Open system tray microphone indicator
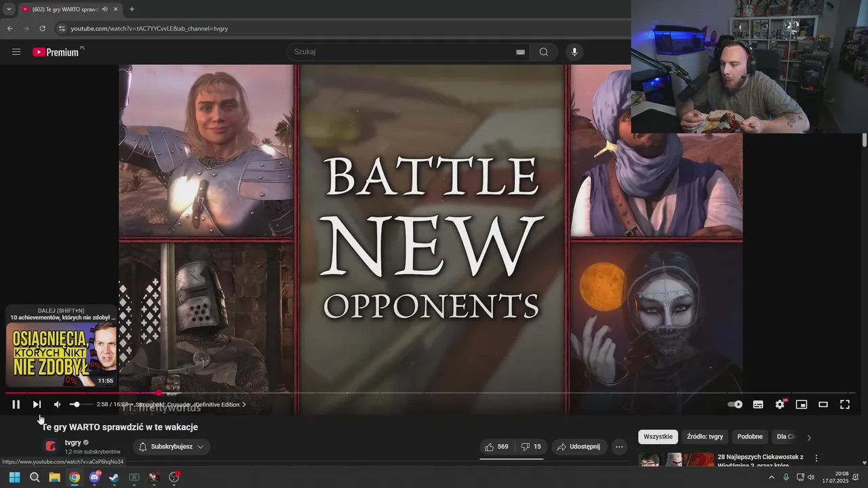Viewport: 868px width, 488px height. coord(786,477)
